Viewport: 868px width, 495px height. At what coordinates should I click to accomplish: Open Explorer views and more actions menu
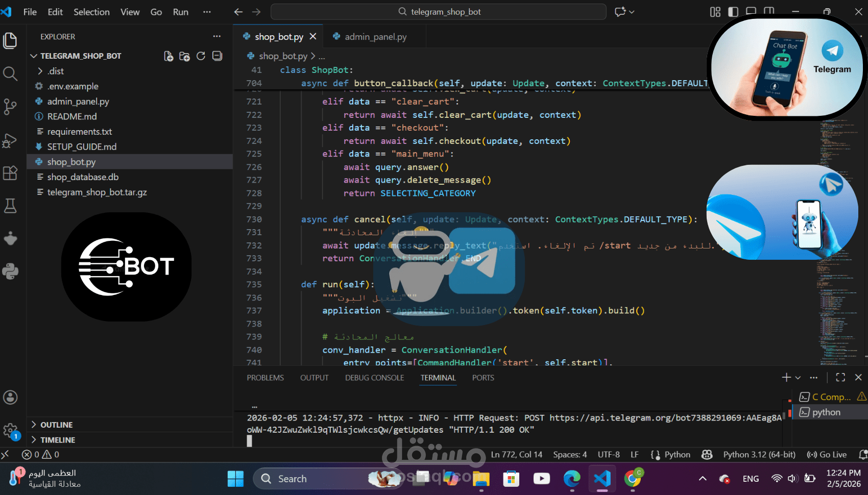(x=217, y=36)
